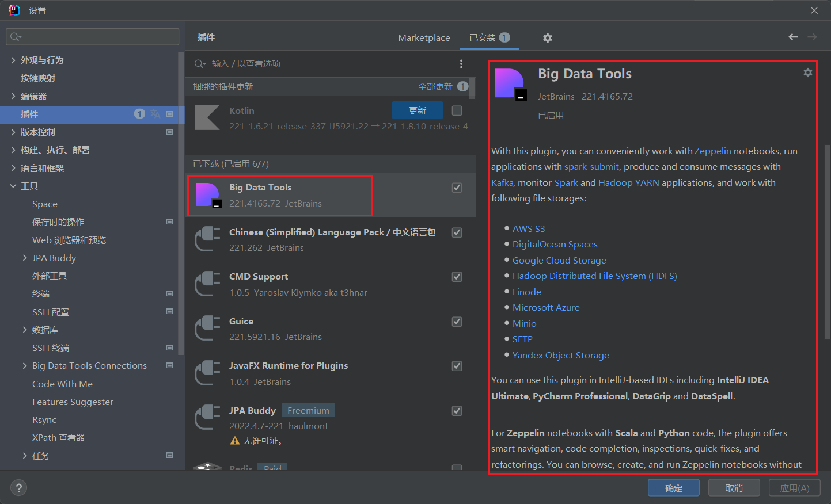
Task: Click the JPA Buddy plugin icon
Action: tap(207, 418)
